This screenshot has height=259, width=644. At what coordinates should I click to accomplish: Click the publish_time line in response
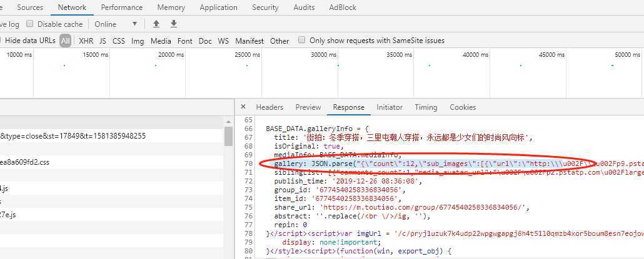click(348, 181)
